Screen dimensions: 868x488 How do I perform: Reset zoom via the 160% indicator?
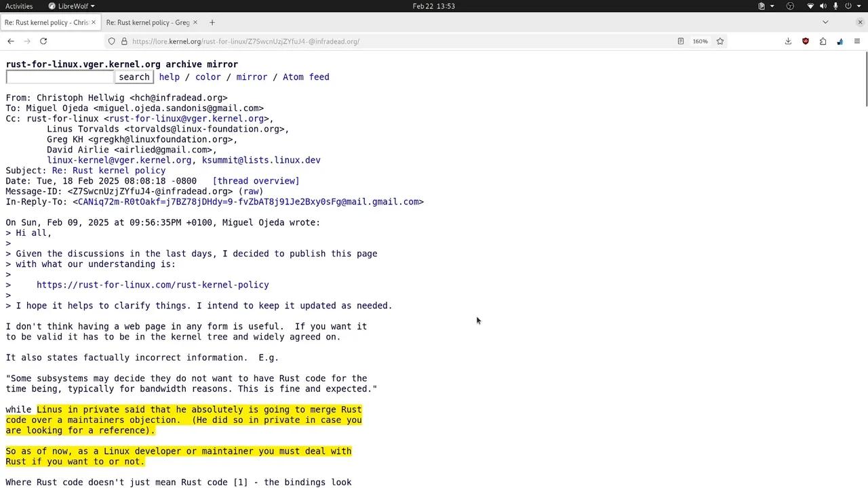coord(700,41)
